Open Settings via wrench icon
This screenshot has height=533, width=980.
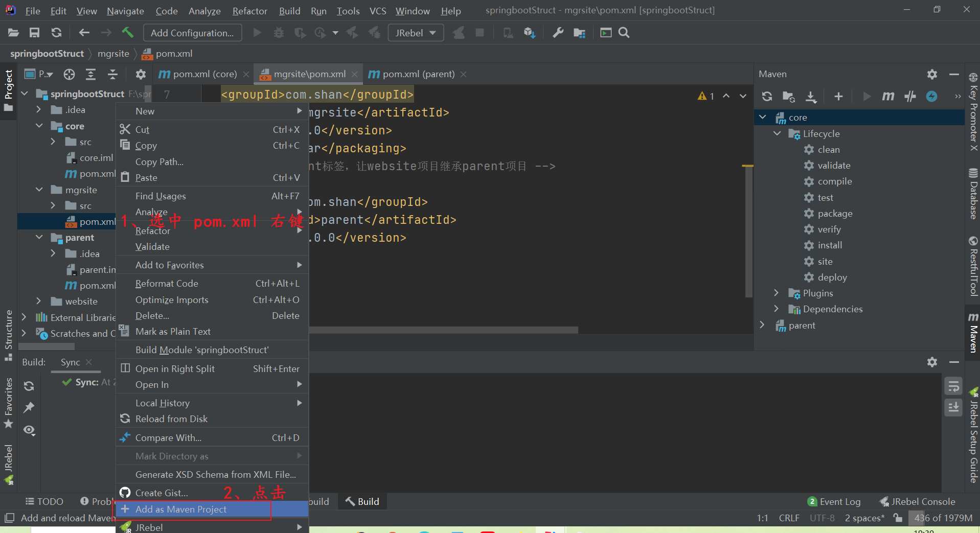[x=558, y=33]
